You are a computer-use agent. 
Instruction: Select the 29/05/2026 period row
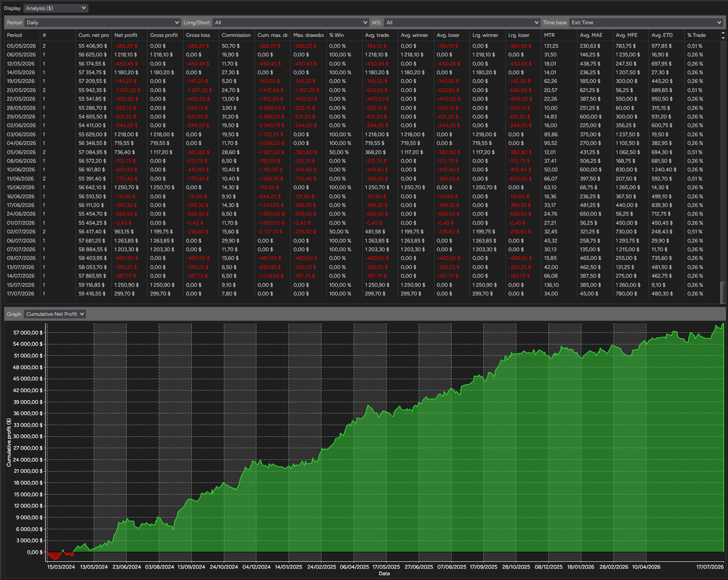point(362,117)
